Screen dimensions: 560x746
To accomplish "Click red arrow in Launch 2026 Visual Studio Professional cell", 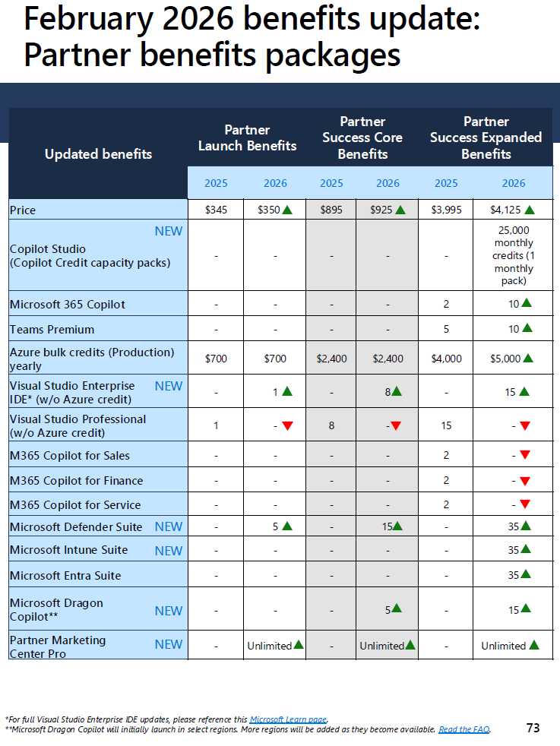I will coord(287,426).
